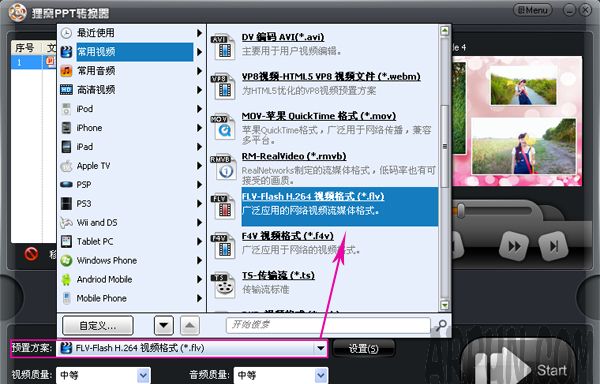Click the iPad tablet icon
This screenshot has width=600, height=384.
click(x=66, y=147)
